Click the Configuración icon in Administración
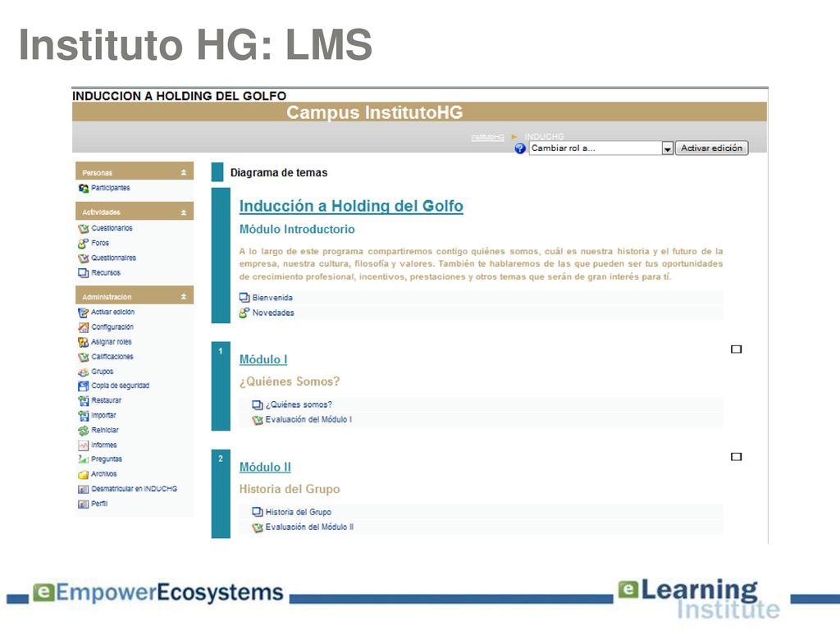This screenshot has width=840, height=630. (83, 327)
